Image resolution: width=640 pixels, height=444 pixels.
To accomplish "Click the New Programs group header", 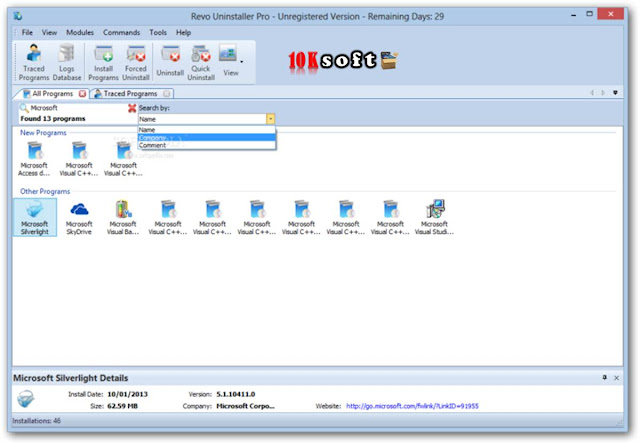I will [x=43, y=133].
